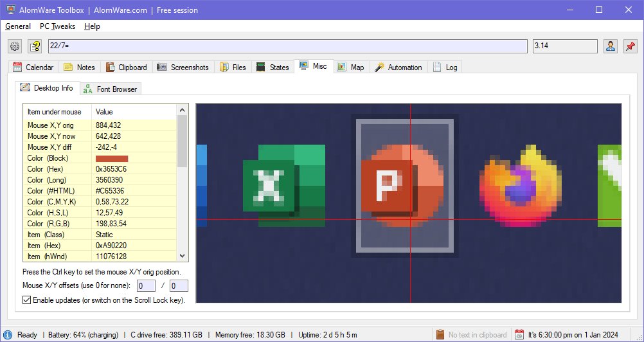Viewport: 644px width, 342px height.
Task: Open the Automation tab
Action: [x=398, y=67]
